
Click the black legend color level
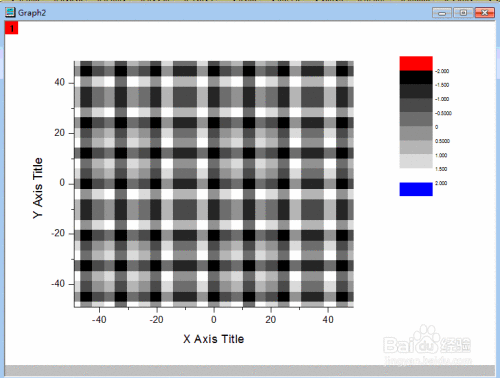(x=416, y=77)
